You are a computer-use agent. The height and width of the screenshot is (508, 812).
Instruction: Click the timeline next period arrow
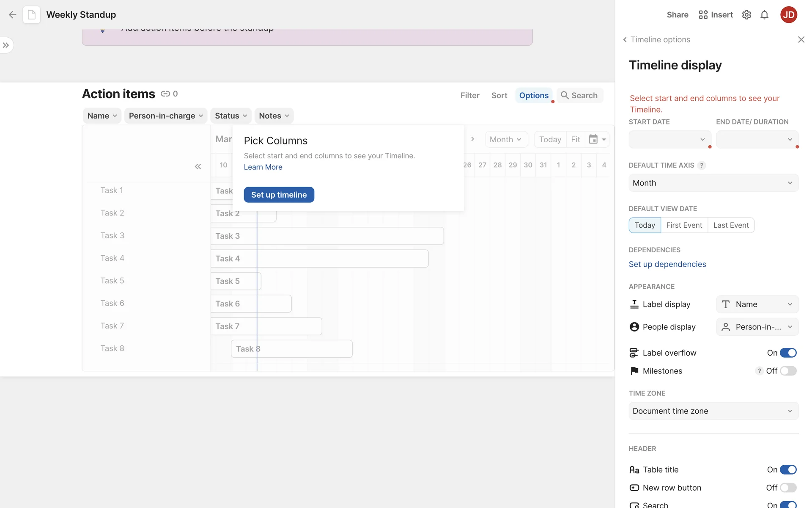coord(472,139)
